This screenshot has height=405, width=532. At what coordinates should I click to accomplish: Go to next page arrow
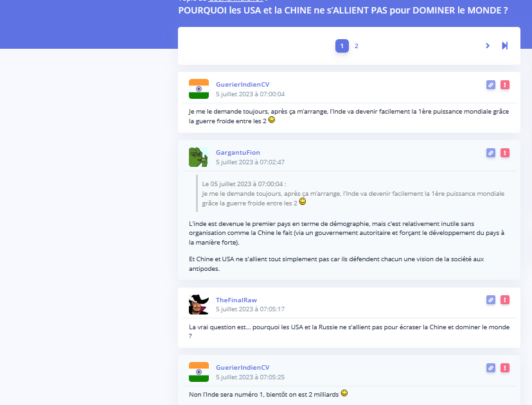point(488,46)
